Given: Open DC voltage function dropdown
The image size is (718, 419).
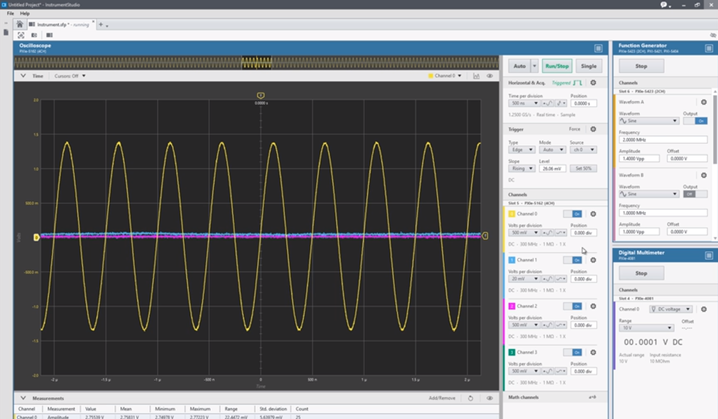Looking at the screenshot, I should point(672,310).
